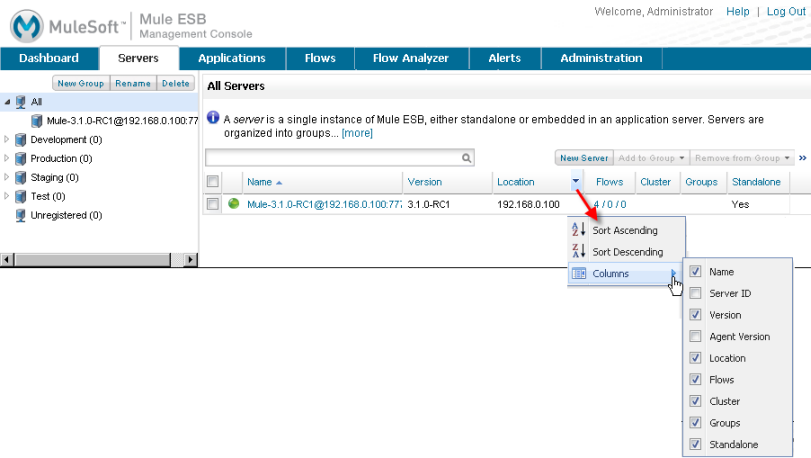Viewport: 811px width, 458px height.
Task: Click the Staging group icon
Action: click(21, 178)
